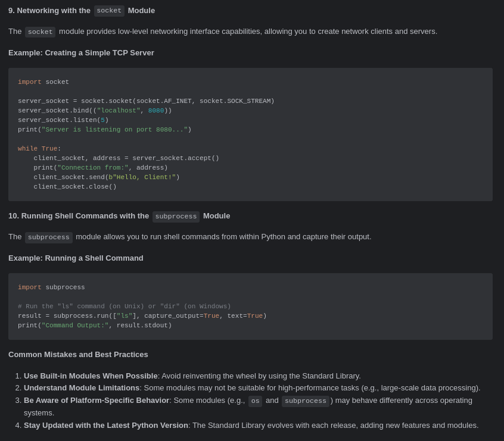This screenshot has height=441, width=504.
Task: Click the 'client_socket, address = server_socket.accept()' line
Action: 126,158
